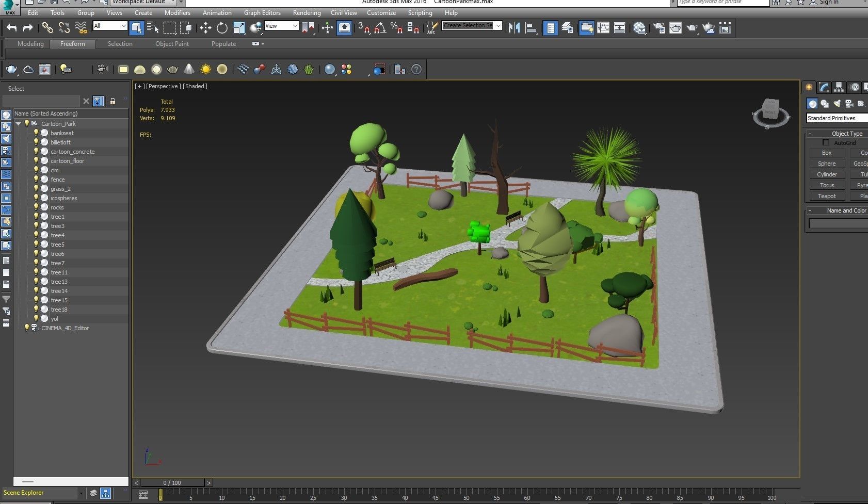Open the Hierarchy tab in command panel
This screenshot has width=868, height=504.
tap(839, 87)
